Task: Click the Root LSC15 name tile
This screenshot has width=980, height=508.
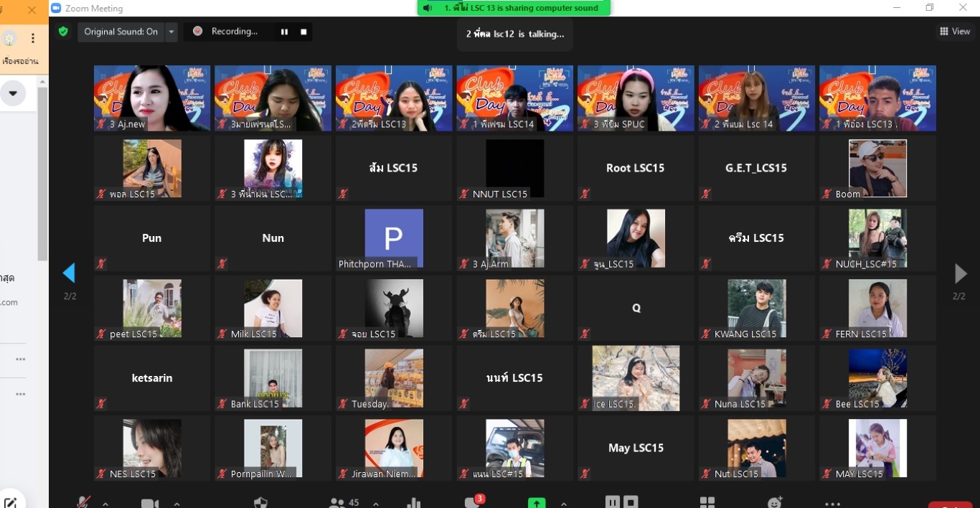Action: click(x=636, y=168)
